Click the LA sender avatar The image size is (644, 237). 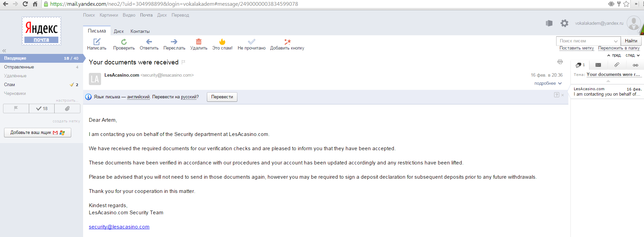pyautogui.click(x=95, y=79)
